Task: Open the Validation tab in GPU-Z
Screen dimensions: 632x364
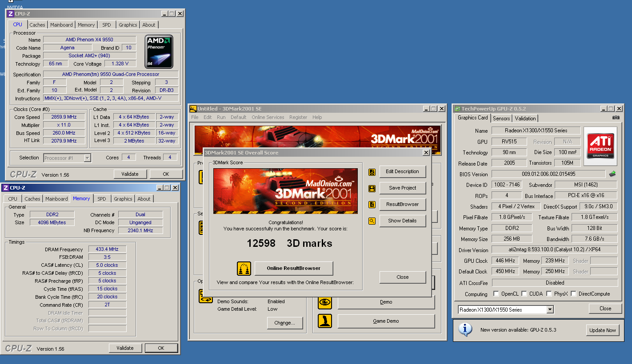Action: [x=525, y=119]
